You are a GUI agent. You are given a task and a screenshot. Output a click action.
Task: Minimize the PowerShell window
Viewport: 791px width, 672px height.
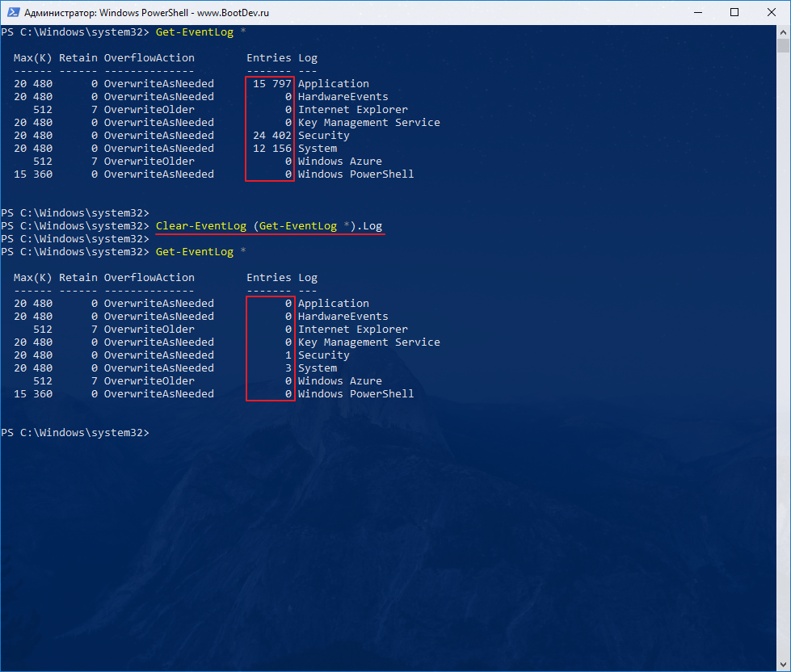click(x=698, y=12)
